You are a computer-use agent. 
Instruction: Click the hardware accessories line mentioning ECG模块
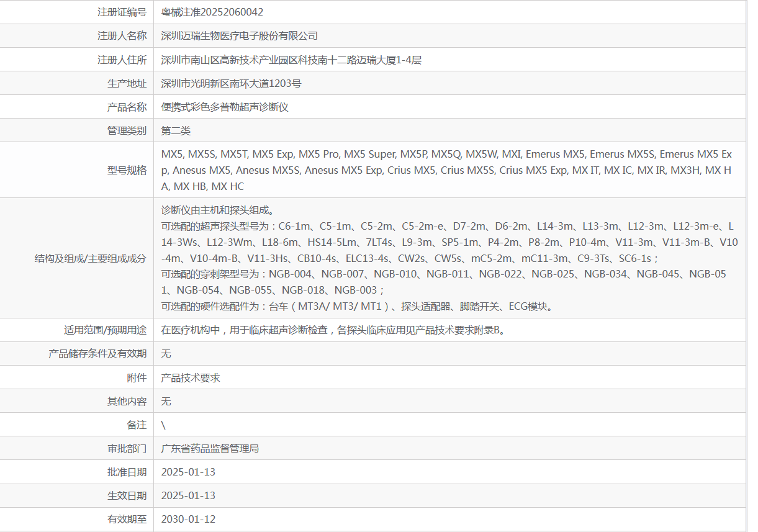pos(357,306)
